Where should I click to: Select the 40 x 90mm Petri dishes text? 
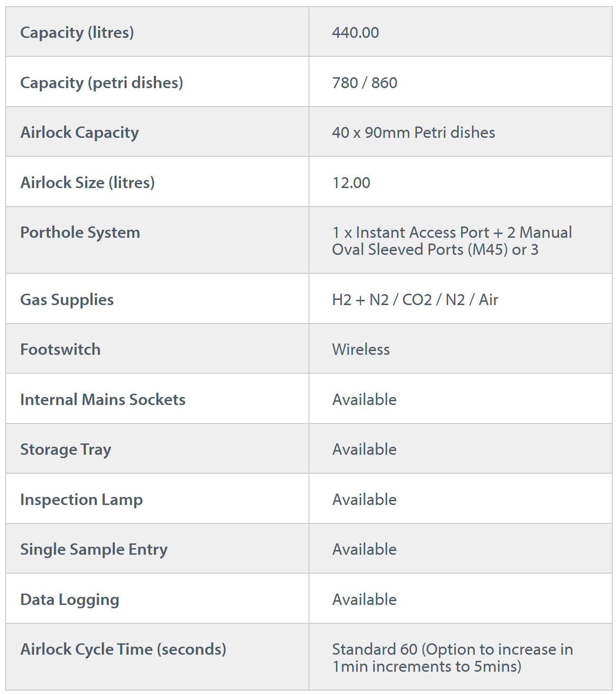pyautogui.click(x=413, y=133)
